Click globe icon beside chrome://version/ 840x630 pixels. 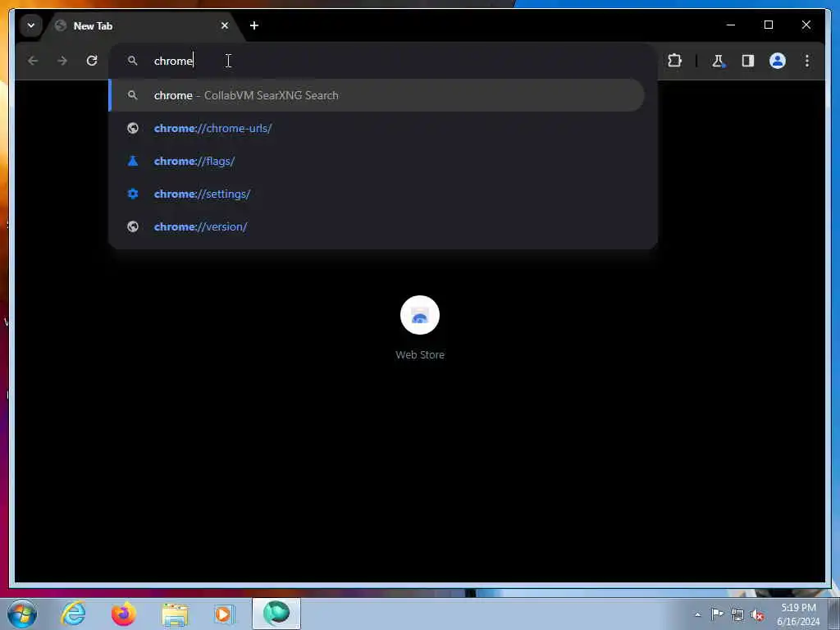tap(133, 226)
